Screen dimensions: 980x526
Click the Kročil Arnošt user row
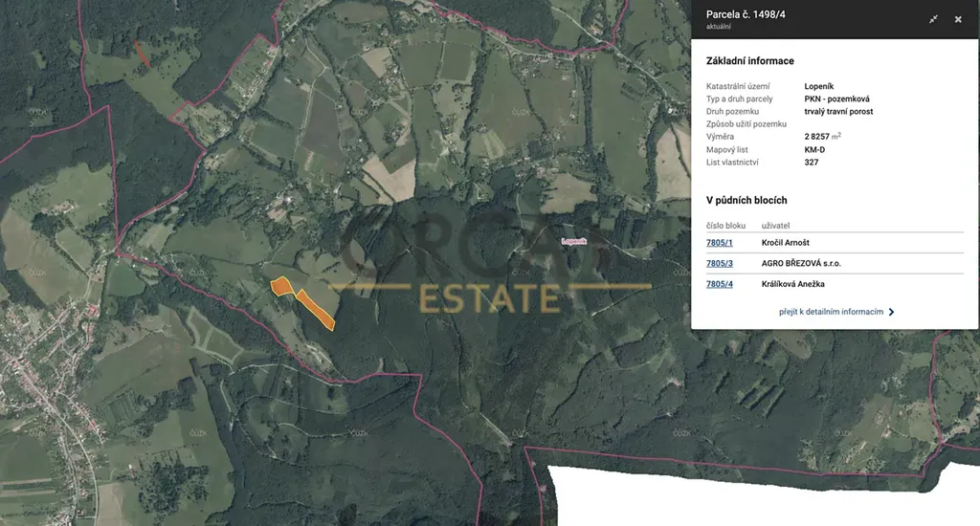(x=788, y=243)
